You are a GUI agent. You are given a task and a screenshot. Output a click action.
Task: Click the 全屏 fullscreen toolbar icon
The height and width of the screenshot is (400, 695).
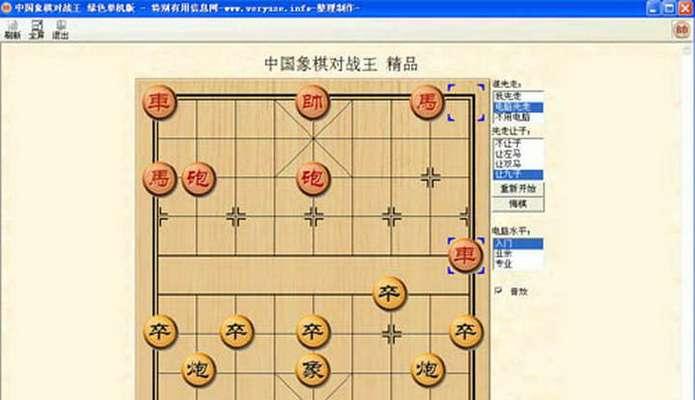point(36,29)
